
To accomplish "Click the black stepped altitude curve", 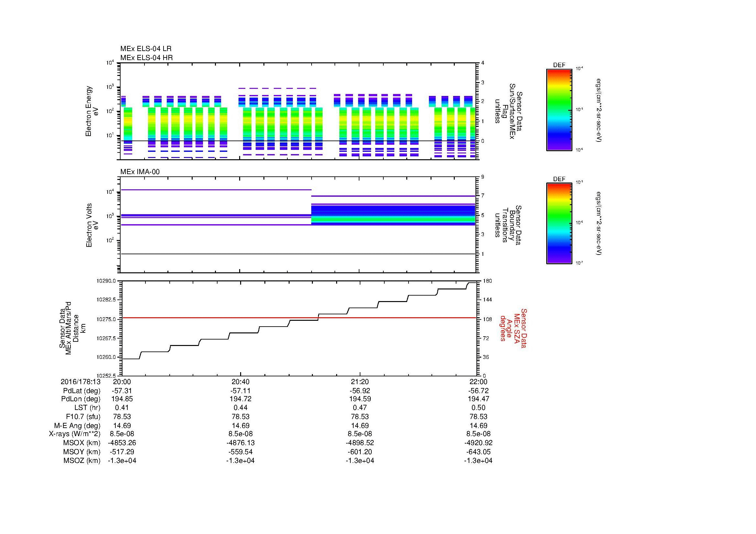I will [x=299, y=321].
